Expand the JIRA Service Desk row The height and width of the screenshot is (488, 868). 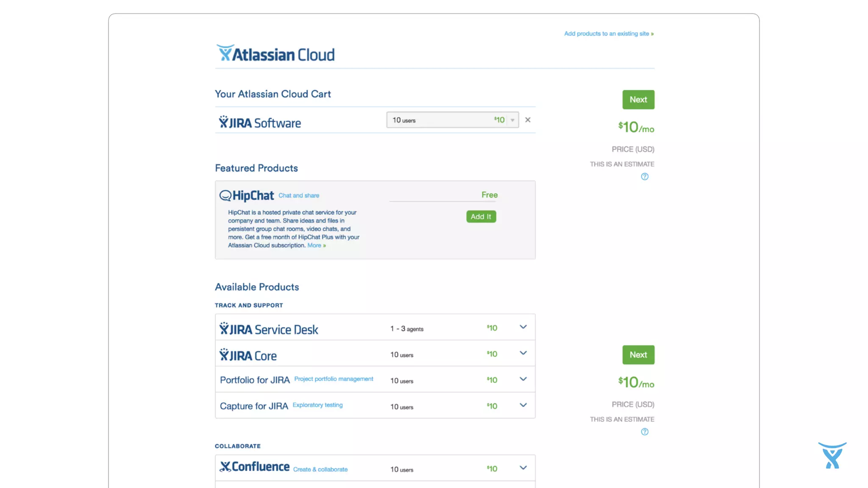(523, 327)
